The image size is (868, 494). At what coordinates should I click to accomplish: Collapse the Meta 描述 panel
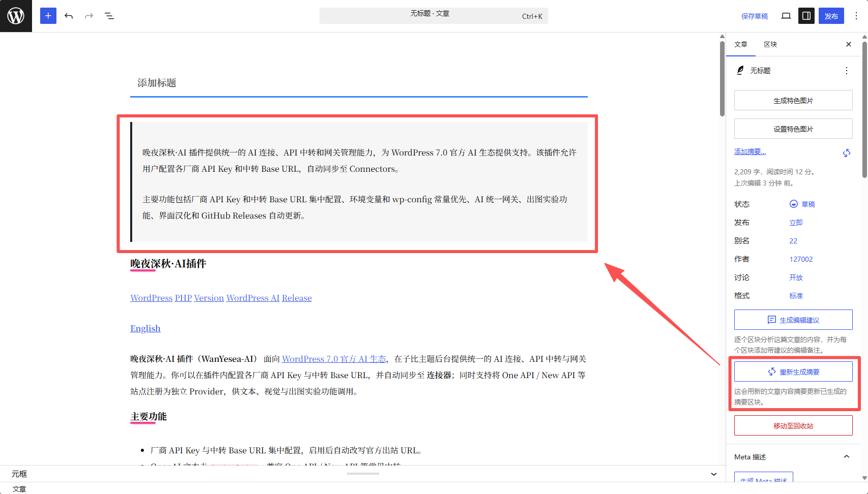[847, 457]
